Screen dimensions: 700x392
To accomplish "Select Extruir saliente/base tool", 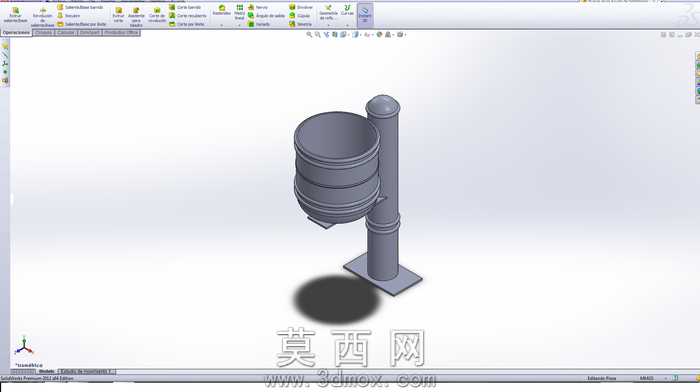I will pyautogui.click(x=15, y=15).
